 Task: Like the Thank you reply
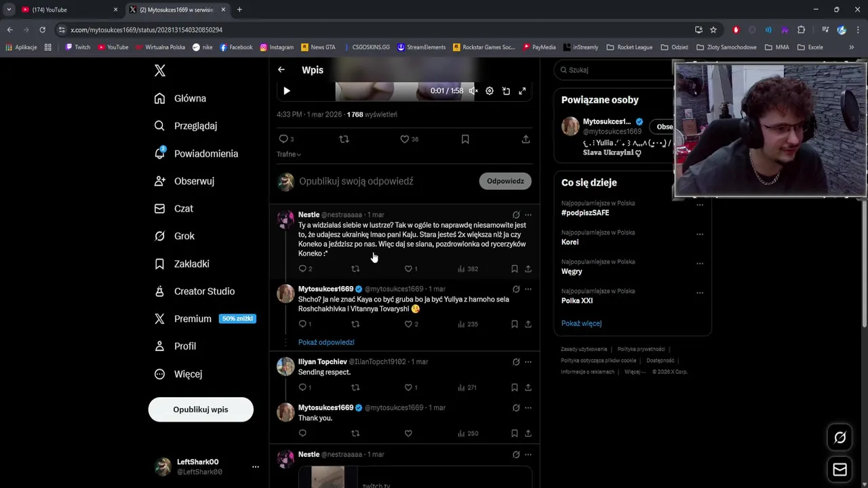pyautogui.click(x=408, y=434)
